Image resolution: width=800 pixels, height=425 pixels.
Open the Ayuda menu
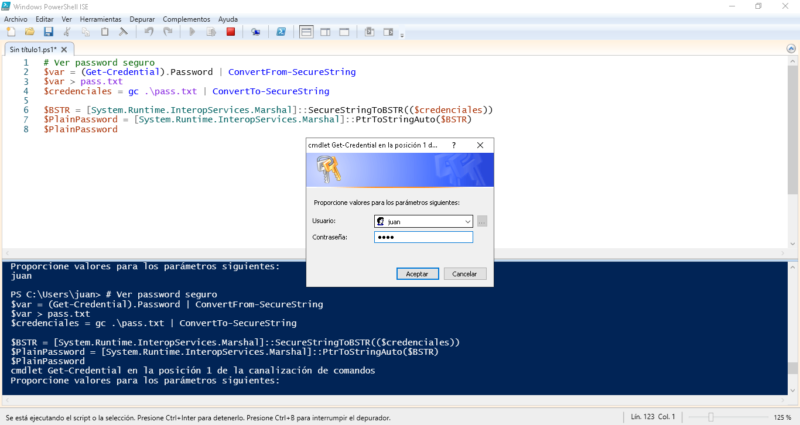(x=228, y=19)
